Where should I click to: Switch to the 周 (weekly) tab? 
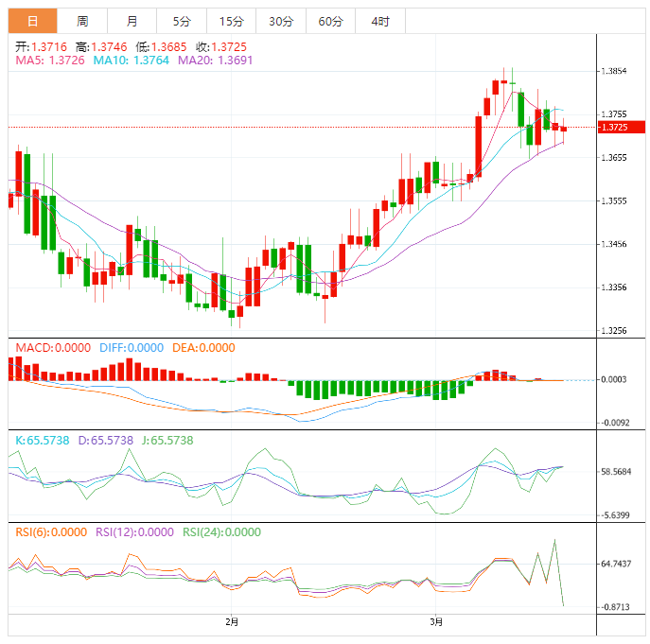83,21
